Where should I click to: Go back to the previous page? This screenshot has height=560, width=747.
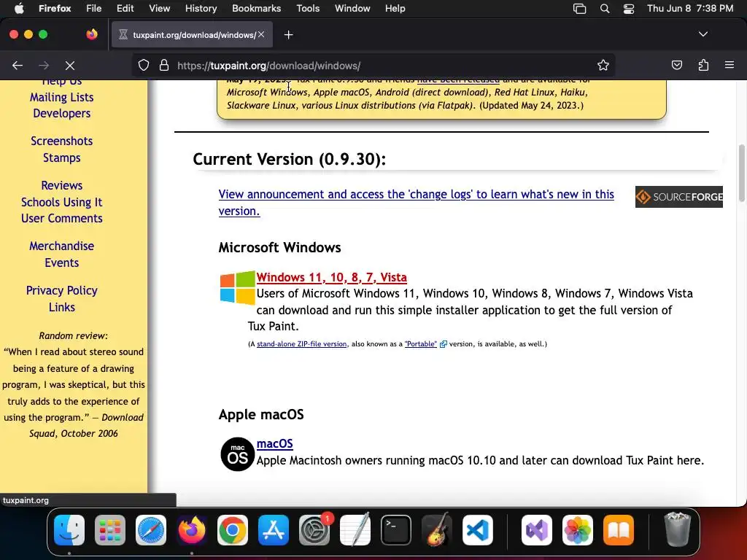click(18, 66)
